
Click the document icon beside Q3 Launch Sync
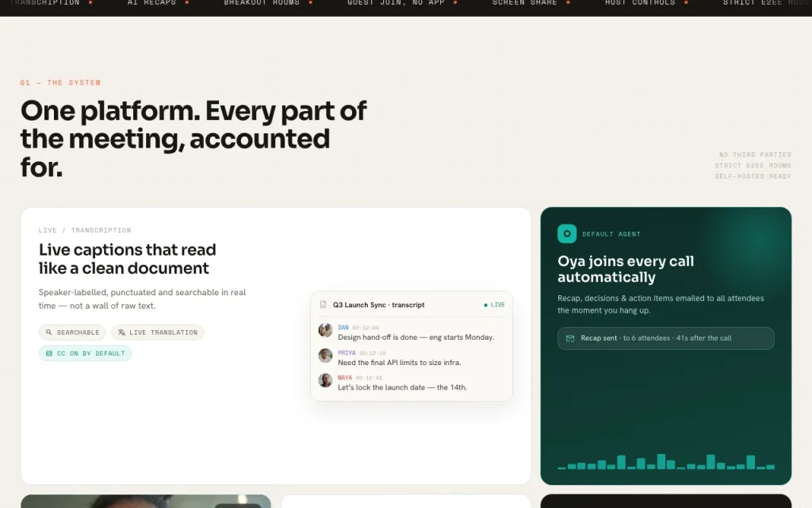324,305
